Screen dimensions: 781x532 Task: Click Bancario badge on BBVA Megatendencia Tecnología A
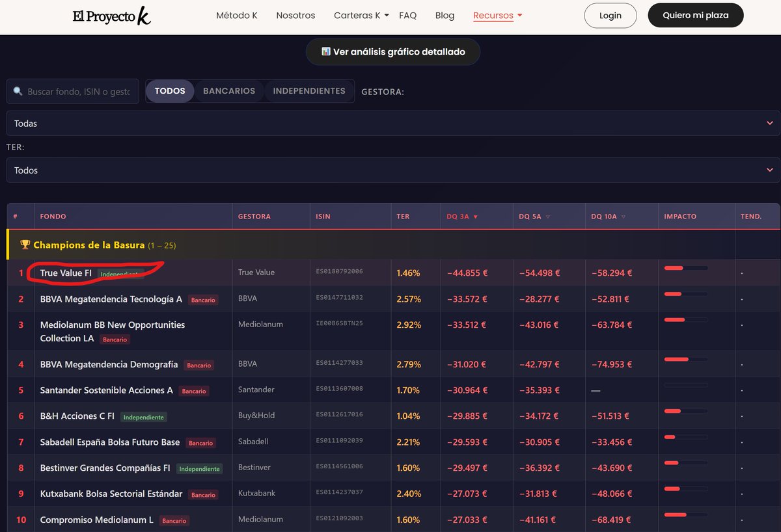click(x=202, y=300)
